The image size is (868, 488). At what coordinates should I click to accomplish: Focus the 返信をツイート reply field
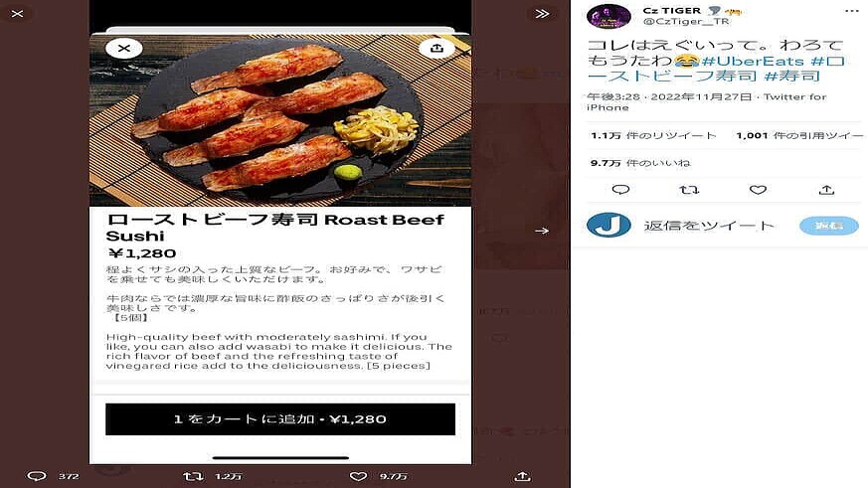tap(709, 226)
